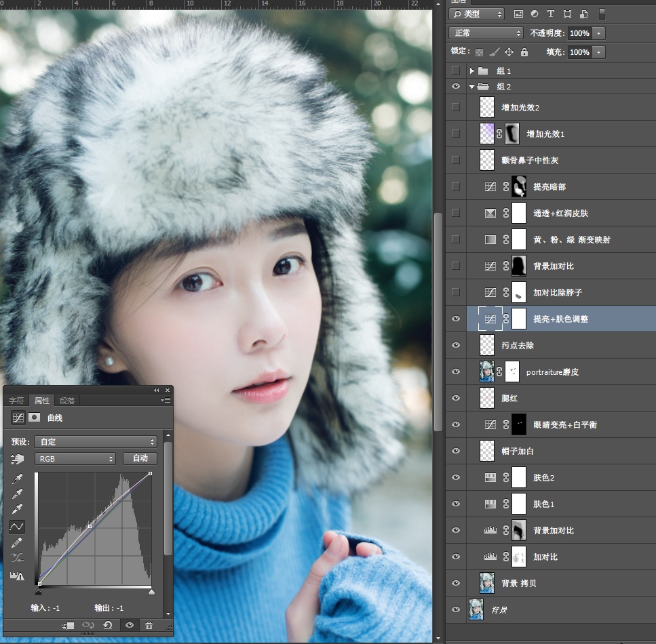Select the on-image adjustment hand tool in Curves
Viewport: 656px width, 644px height.
click(x=17, y=459)
